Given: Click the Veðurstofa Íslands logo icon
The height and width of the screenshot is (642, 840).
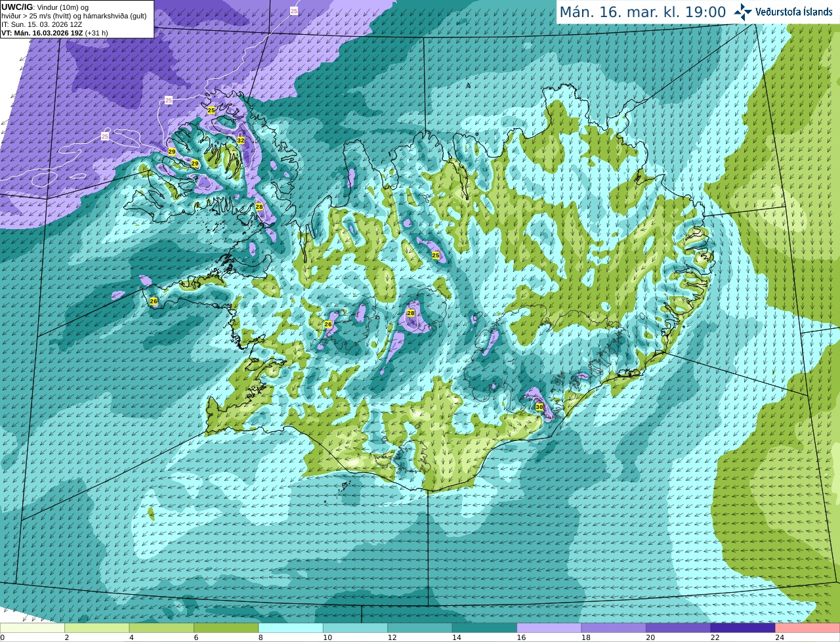Looking at the screenshot, I should point(743,12).
